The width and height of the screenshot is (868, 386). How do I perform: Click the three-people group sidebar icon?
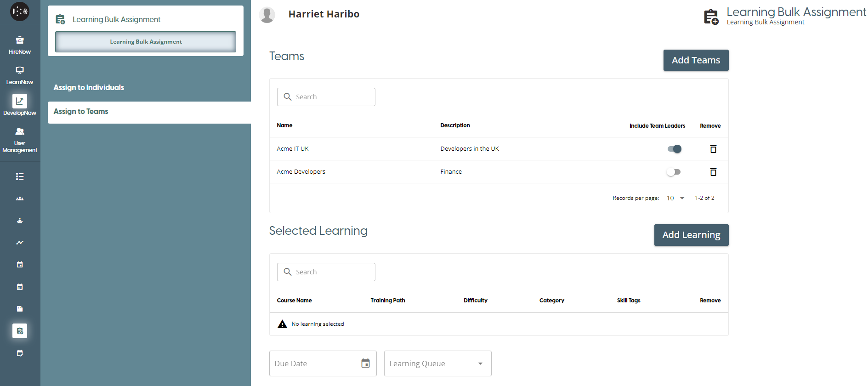pos(20,199)
